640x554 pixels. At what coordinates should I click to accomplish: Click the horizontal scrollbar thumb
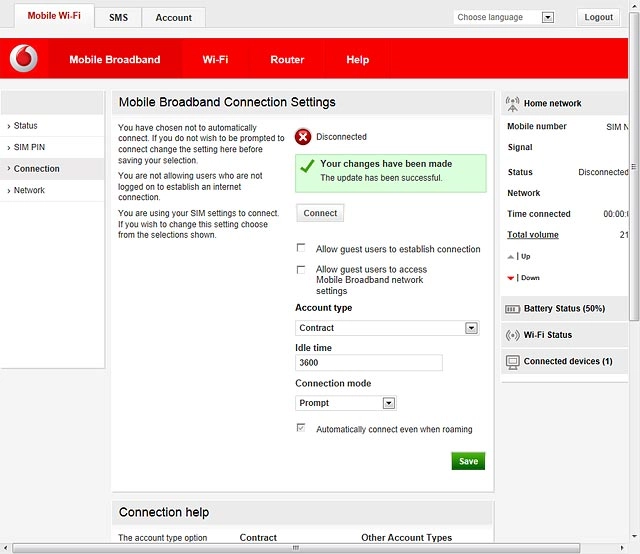[296, 548]
